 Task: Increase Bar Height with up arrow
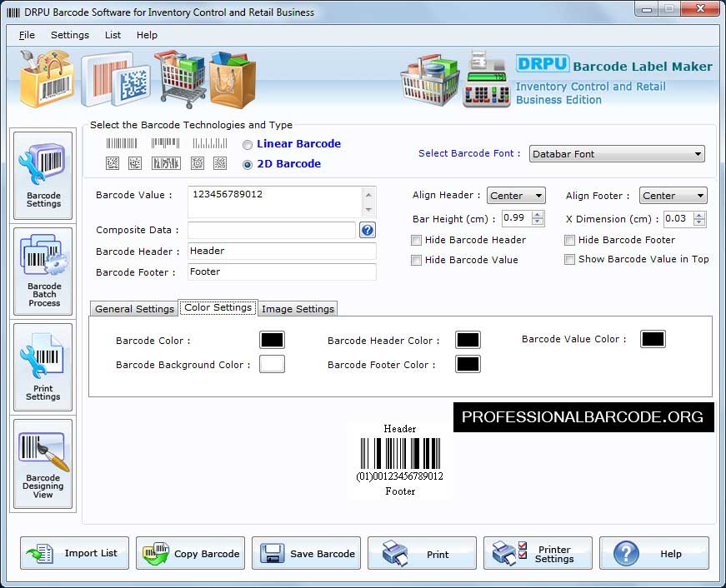[537, 215]
